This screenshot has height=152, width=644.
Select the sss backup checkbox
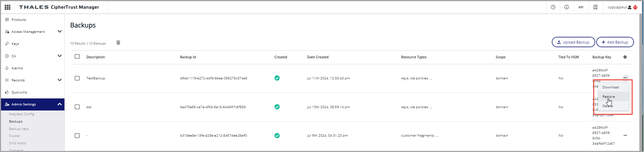coord(77,107)
